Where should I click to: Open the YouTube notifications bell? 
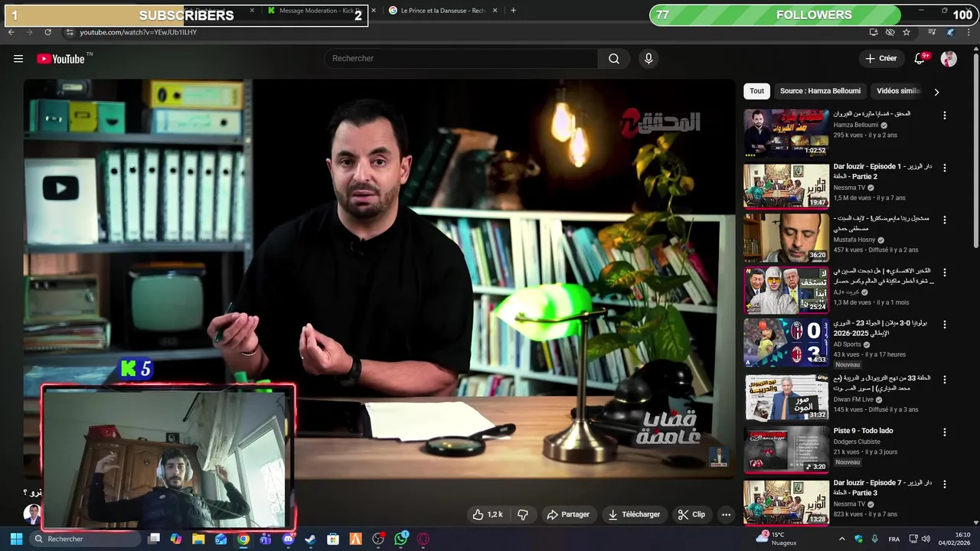click(x=921, y=58)
